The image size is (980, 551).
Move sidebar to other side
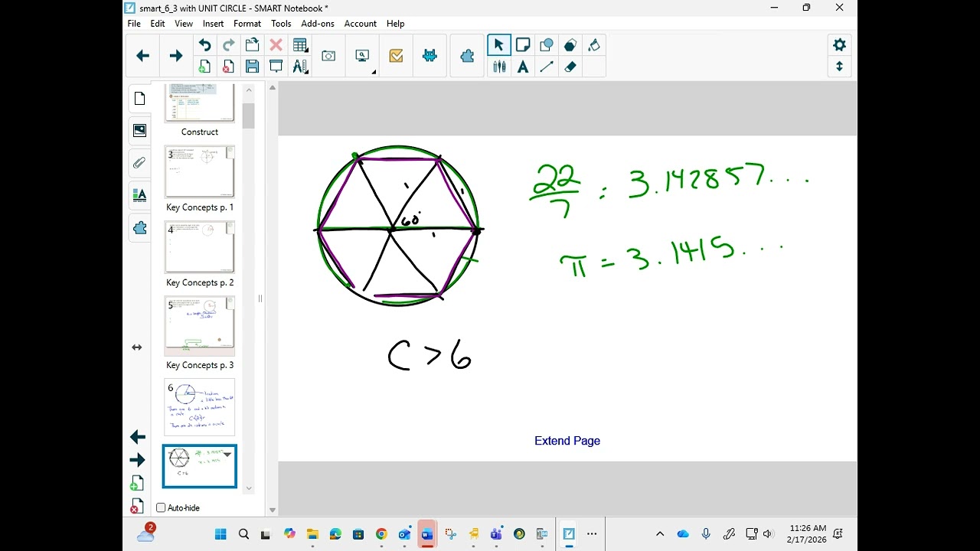[x=136, y=347]
